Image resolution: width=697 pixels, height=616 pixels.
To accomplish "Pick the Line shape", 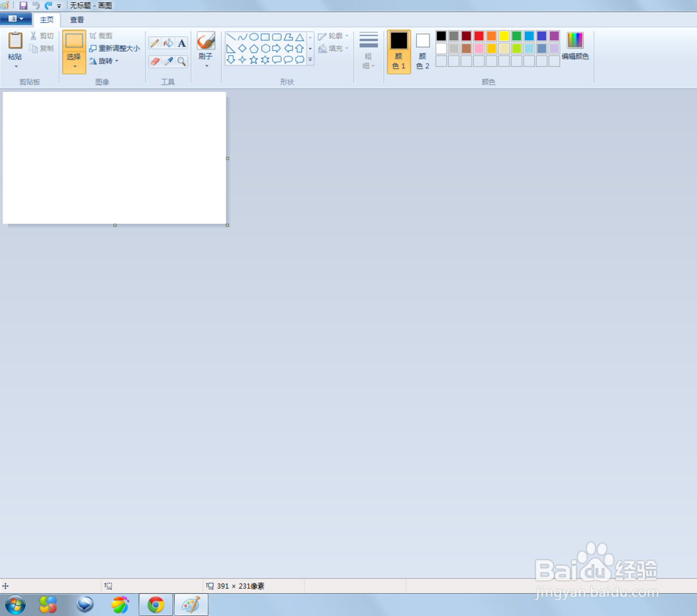I will click(x=231, y=37).
